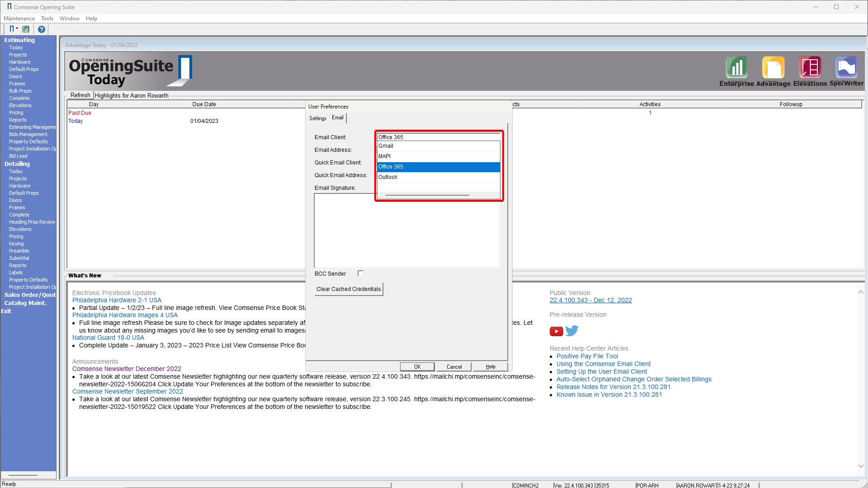Open Comsense Newsletter September 2022 link
Viewport: 868px width, 488px height.
(x=127, y=391)
